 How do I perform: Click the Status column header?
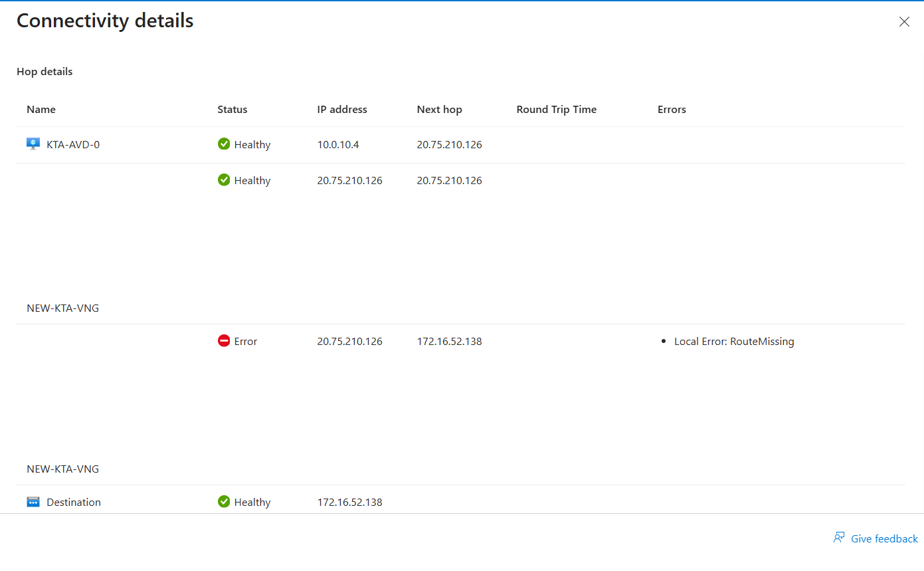pos(232,109)
